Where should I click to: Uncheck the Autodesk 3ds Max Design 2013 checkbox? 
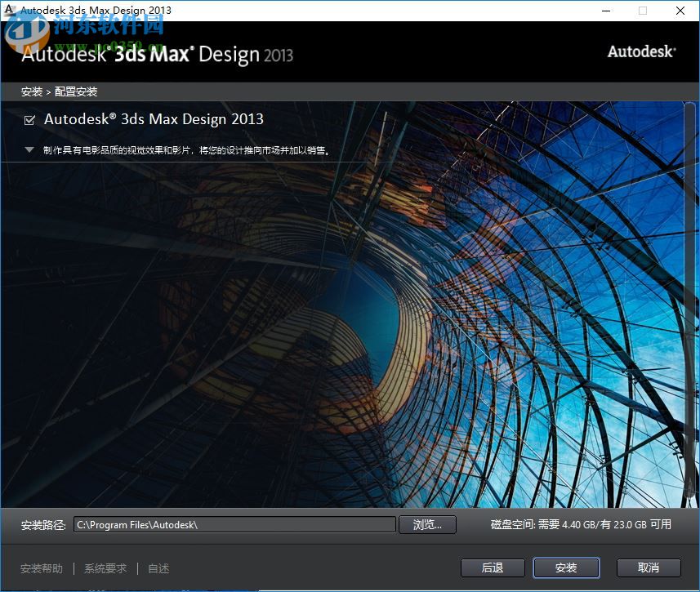[29, 119]
